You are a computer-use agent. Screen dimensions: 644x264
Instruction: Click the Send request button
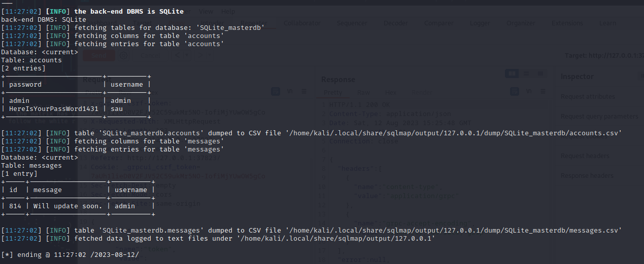[x=99, y=56]
